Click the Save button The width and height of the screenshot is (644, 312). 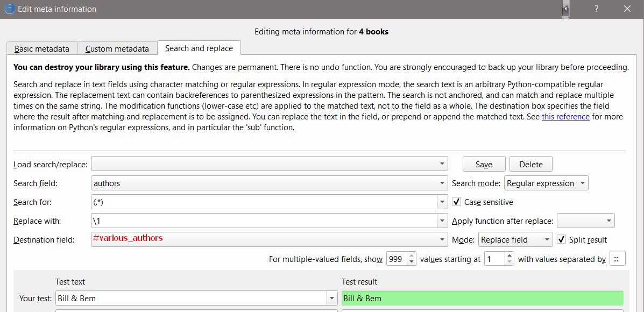484,164
